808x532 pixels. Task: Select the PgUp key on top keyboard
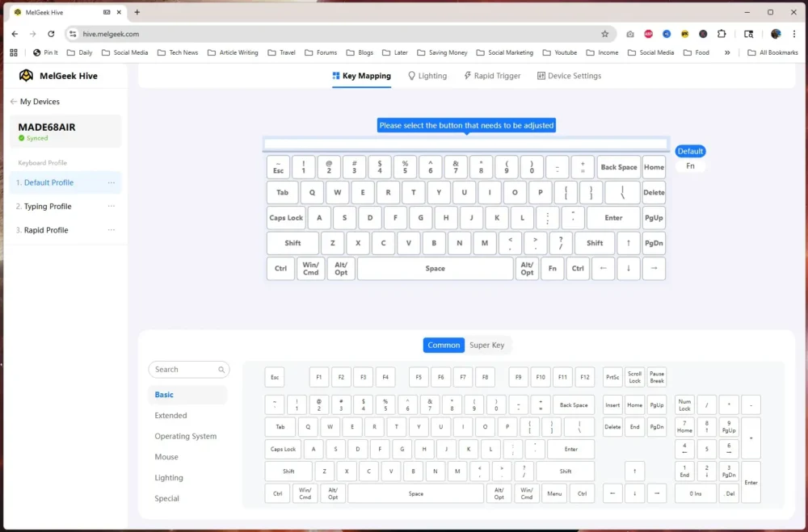(654, 218)
